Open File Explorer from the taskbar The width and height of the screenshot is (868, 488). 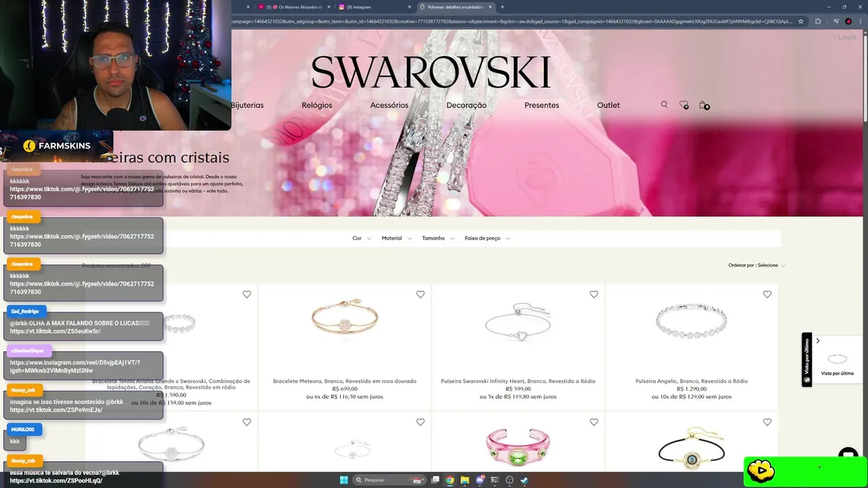[x=465, y=480]
